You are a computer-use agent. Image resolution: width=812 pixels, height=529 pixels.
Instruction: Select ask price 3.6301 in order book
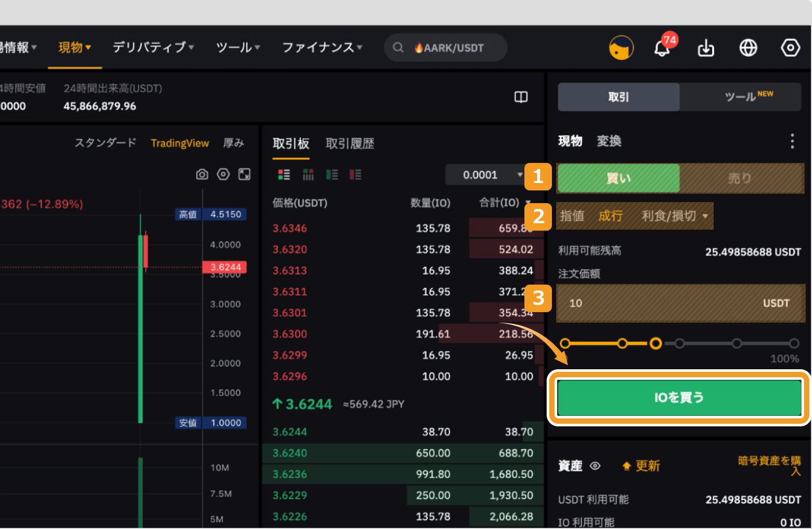(x=290, y=313)
